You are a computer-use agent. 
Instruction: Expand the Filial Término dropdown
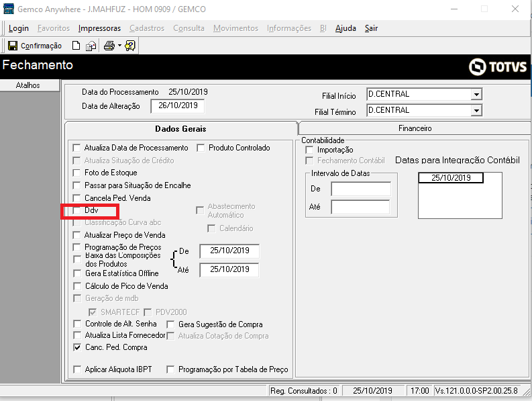coord(476,110)
